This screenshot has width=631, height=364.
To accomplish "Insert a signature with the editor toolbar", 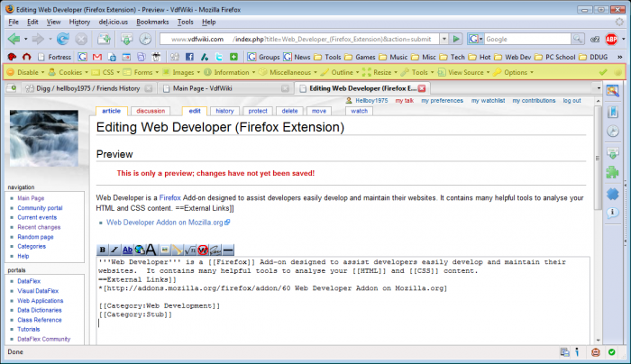I will coord(215,249).
